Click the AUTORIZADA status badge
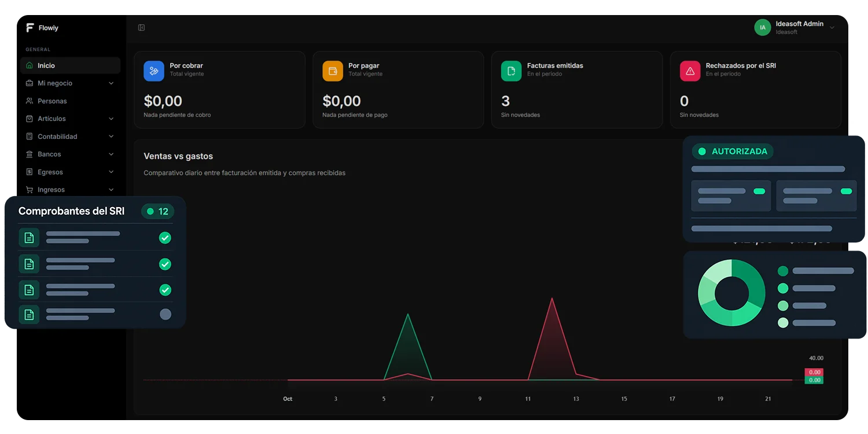Image resolution: width=868 pixels, height=434 pixels. 733,152
